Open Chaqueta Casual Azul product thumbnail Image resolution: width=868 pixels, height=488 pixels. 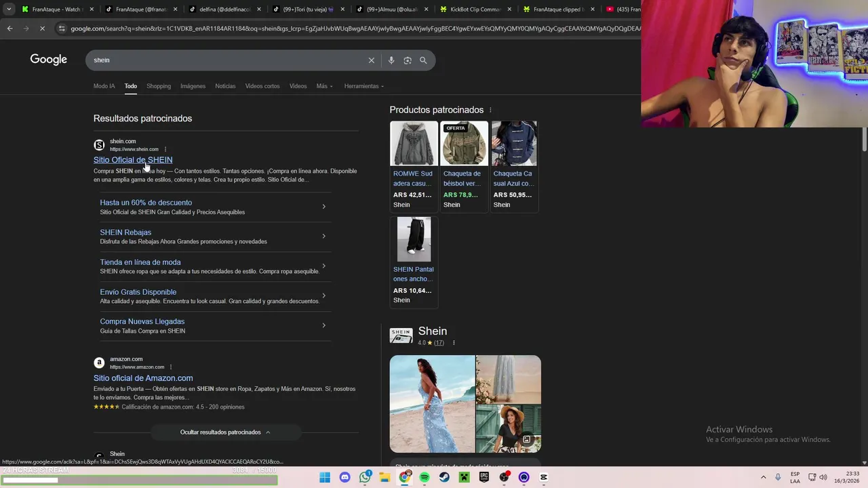click(x=514, y=144)
